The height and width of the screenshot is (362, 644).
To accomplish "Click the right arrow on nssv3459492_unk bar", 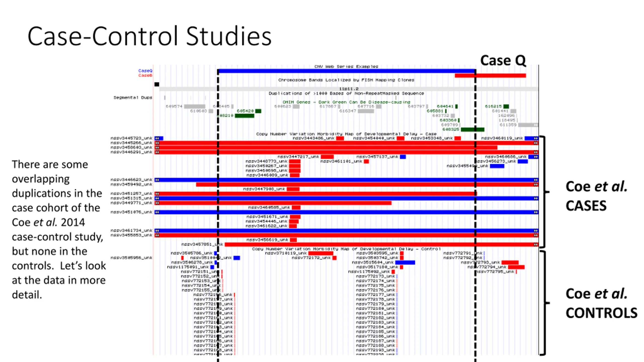I will click(x=536, y=185).
